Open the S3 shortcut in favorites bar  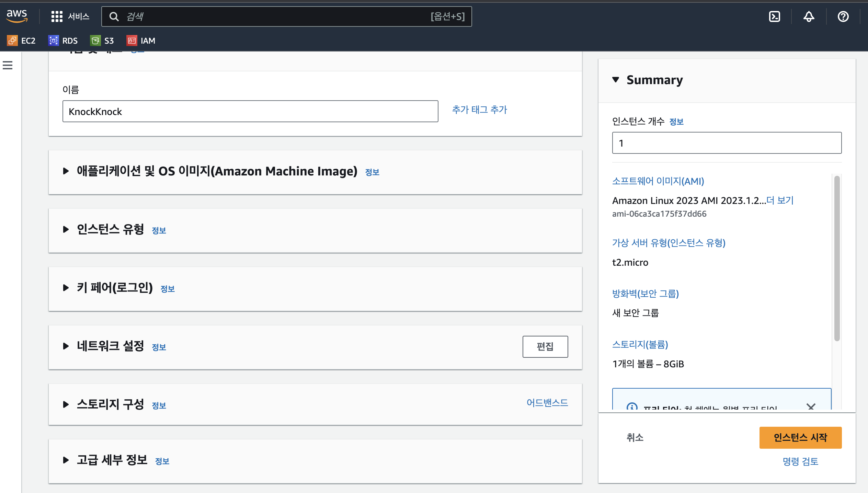[102, 41]
